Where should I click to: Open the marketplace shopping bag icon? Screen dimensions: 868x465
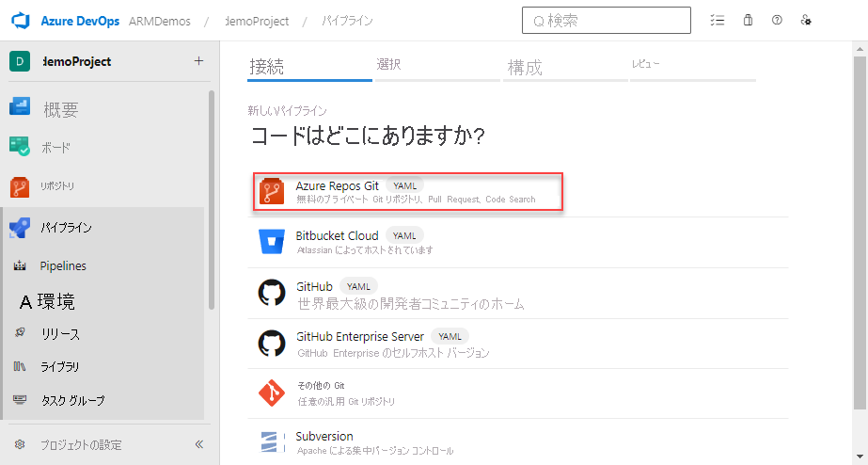pos(748,20)
